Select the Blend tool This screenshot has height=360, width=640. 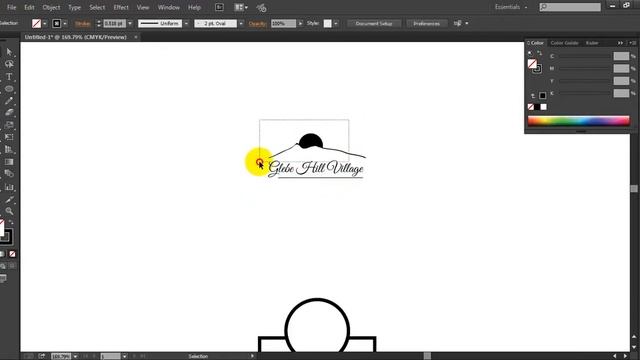click(x=9, y=174)
